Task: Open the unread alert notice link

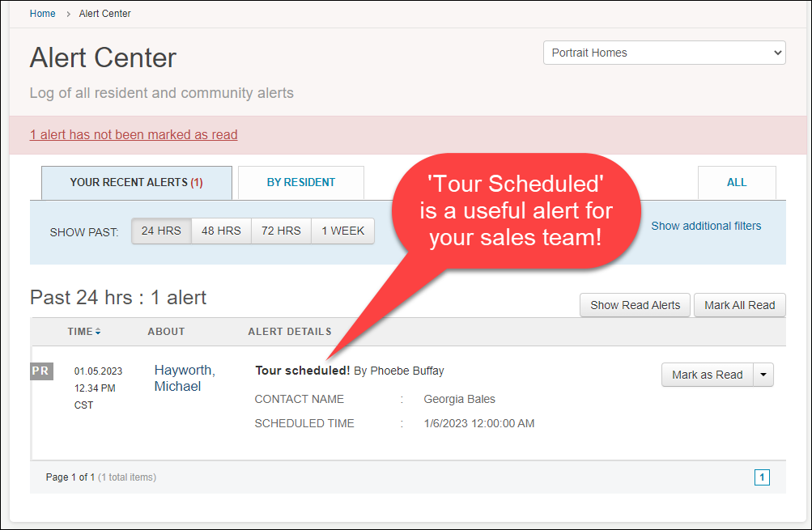Action: pos(134,134)
